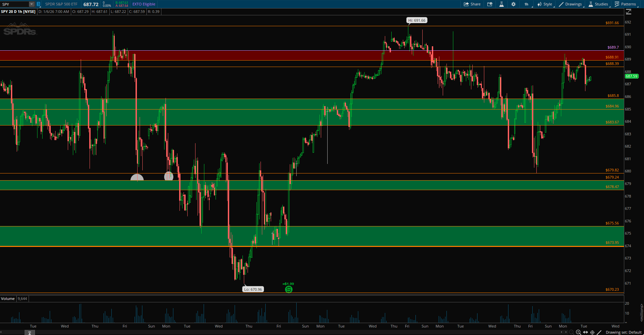This screenshot has height=335, width=644.
Task: Click the Drawing set: Default label
Action: click(623, 332)
